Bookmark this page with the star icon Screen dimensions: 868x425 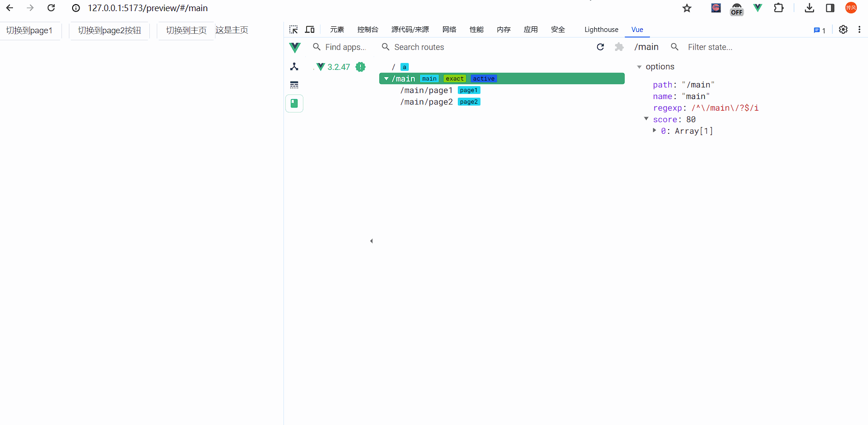pos(687,8)
